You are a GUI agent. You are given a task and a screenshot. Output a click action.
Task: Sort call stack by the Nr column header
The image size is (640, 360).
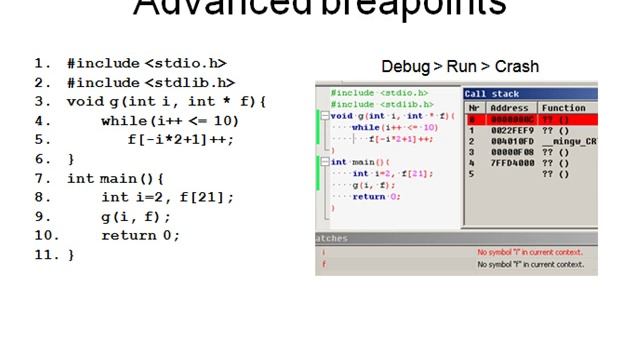tap(474, 108)
